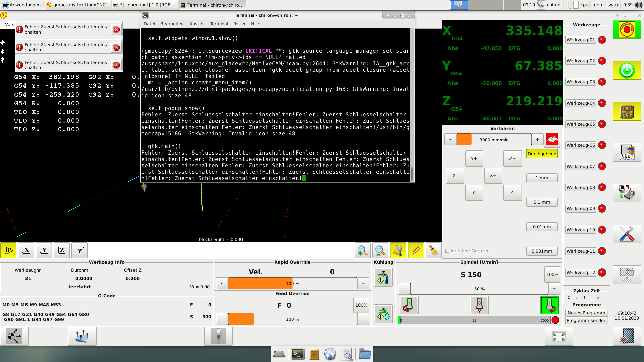Image resolution: width=644 pixels, height=362 pixels.
Task: Click Neues Programm button
Action: (x=586, y=313)
